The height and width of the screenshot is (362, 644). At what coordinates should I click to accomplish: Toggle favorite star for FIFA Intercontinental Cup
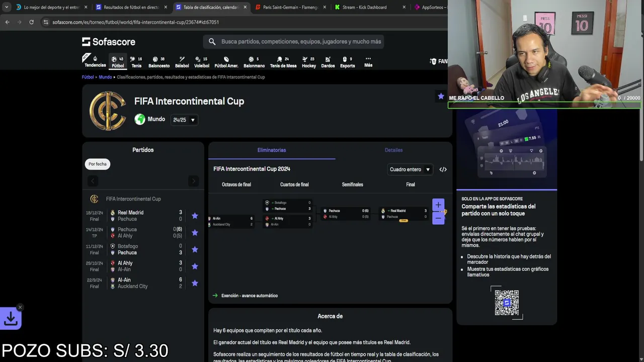pyautogui.click(x=441, y=96)
